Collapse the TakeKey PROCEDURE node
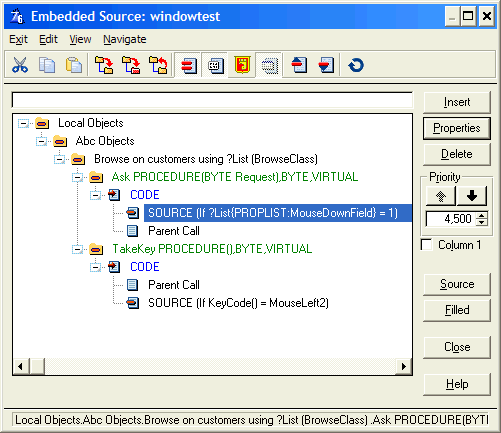 (x=77, y=249)
